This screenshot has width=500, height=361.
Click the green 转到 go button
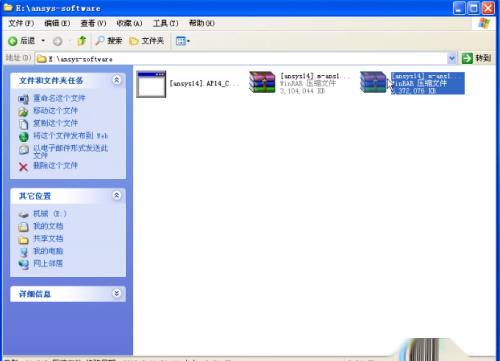point(476,58)
